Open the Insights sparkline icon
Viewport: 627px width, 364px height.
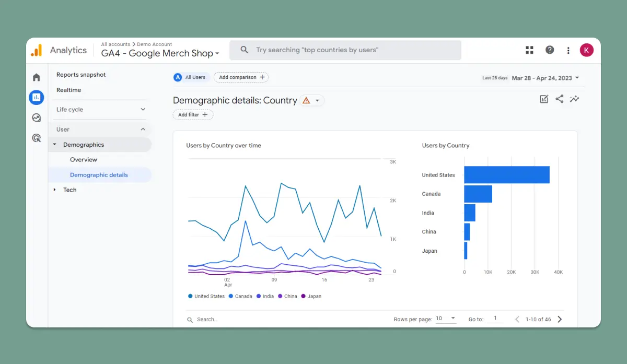pos(574,99)
